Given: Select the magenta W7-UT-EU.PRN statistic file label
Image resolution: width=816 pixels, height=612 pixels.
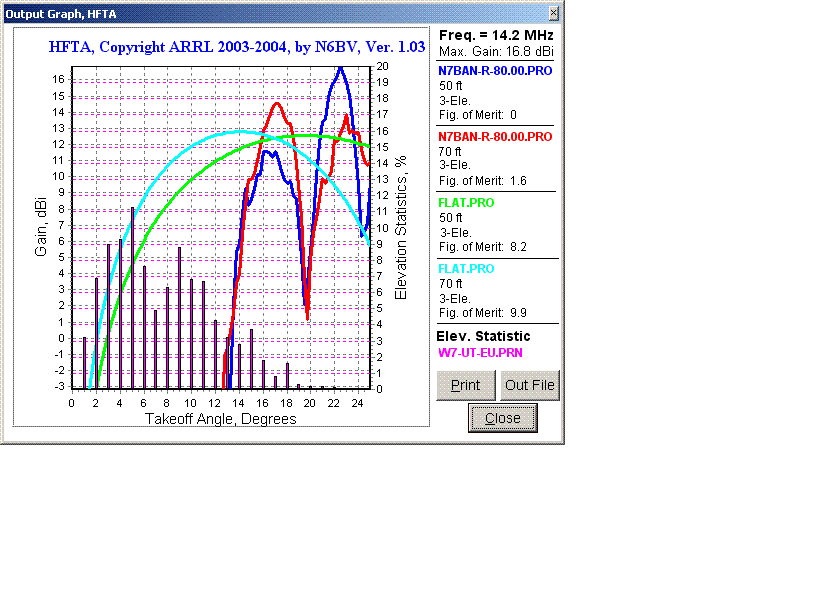Looking at the screenshot, I should [479, 353].
